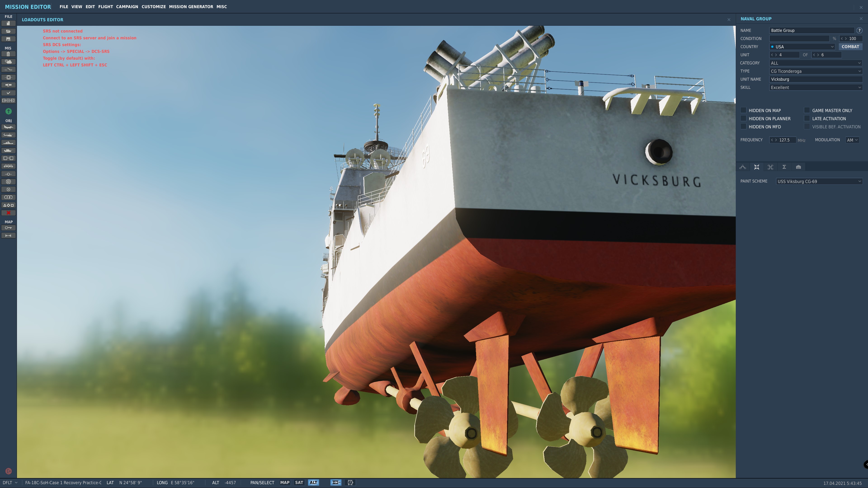The height and width of the screenshot is (488, 868).
Task: Switch map mode to SAT
Action: tap(299, 483)
